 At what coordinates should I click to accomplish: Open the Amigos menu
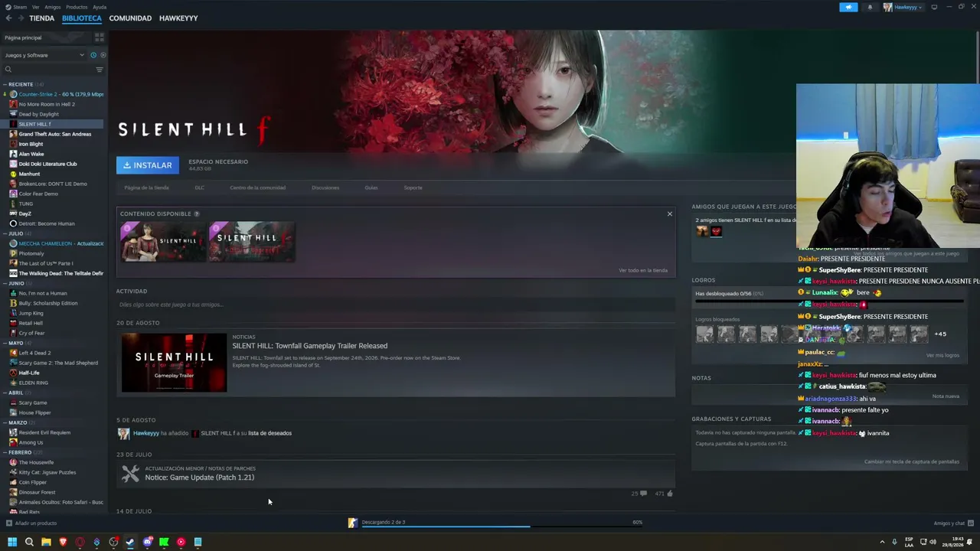[53, 7]
